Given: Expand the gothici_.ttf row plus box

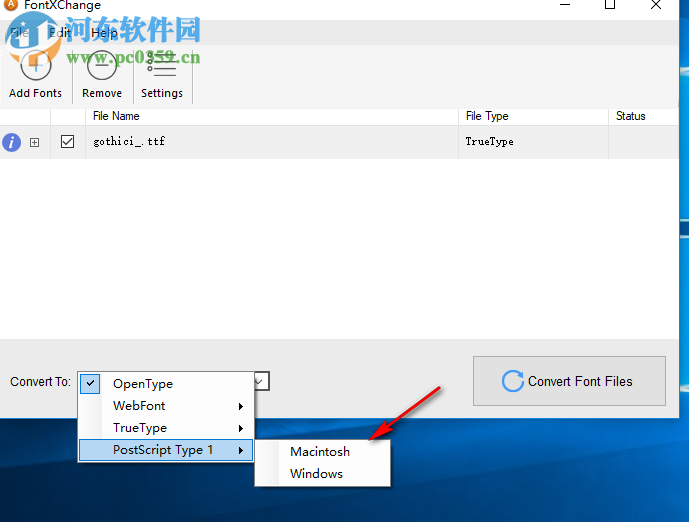Looking at the screenshot, I should coord(34,142).
